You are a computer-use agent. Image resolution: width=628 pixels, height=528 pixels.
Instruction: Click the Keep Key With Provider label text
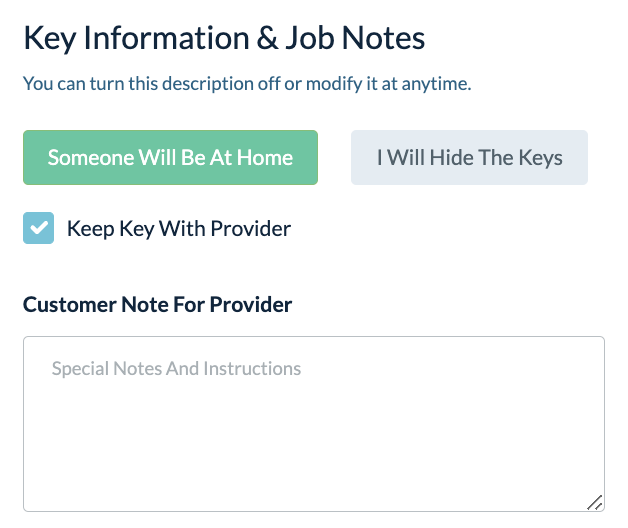point(178,228)
